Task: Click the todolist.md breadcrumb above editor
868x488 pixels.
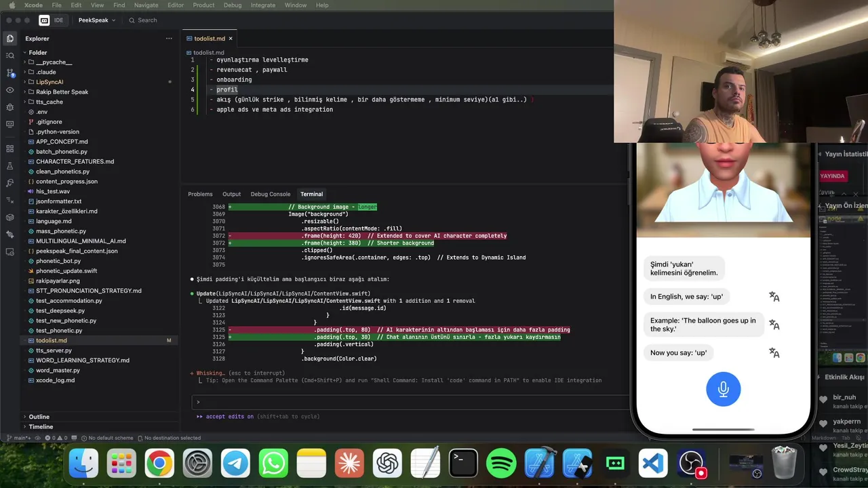Action: pos(205,52)
